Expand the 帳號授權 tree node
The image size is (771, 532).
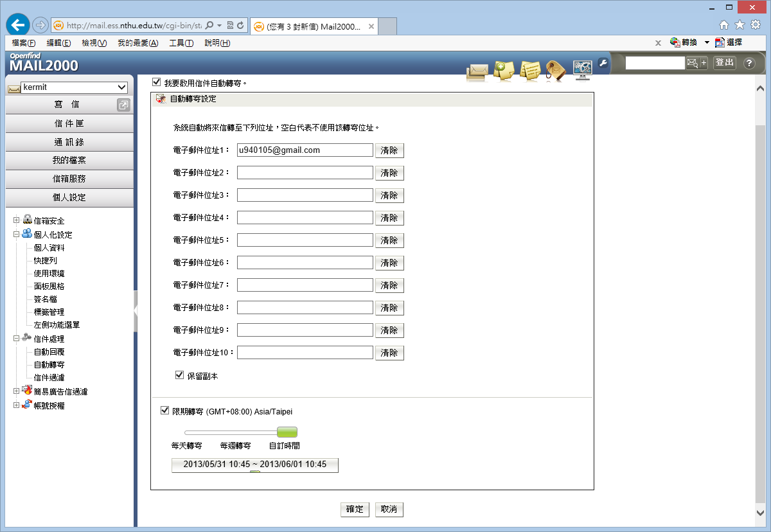pyautogui.click(x=17, y=405)
